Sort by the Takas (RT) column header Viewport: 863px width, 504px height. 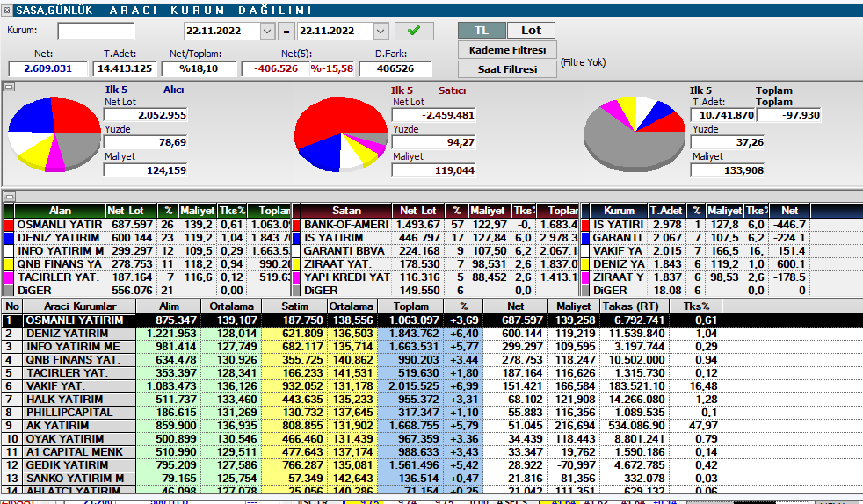pos(630,306)
